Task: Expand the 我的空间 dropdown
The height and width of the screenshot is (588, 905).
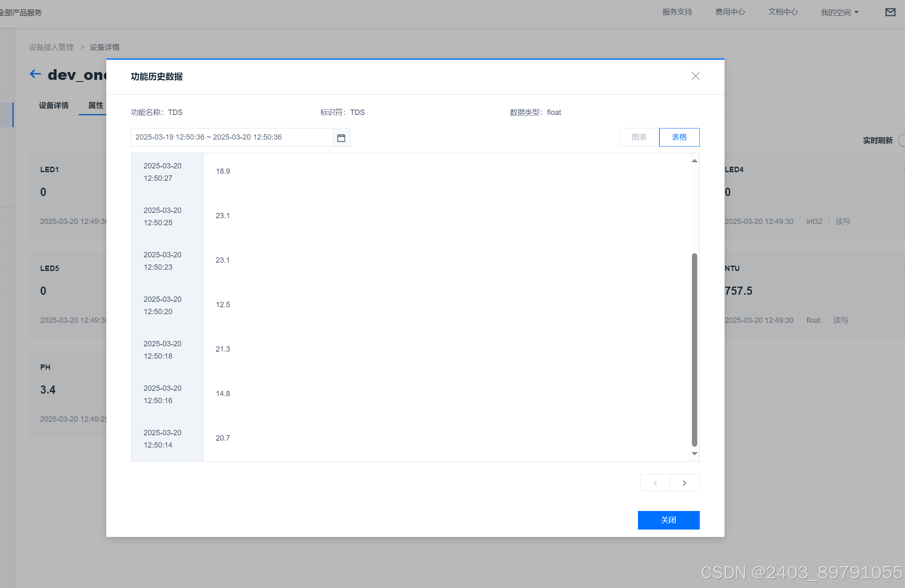Action: (839, 12)
